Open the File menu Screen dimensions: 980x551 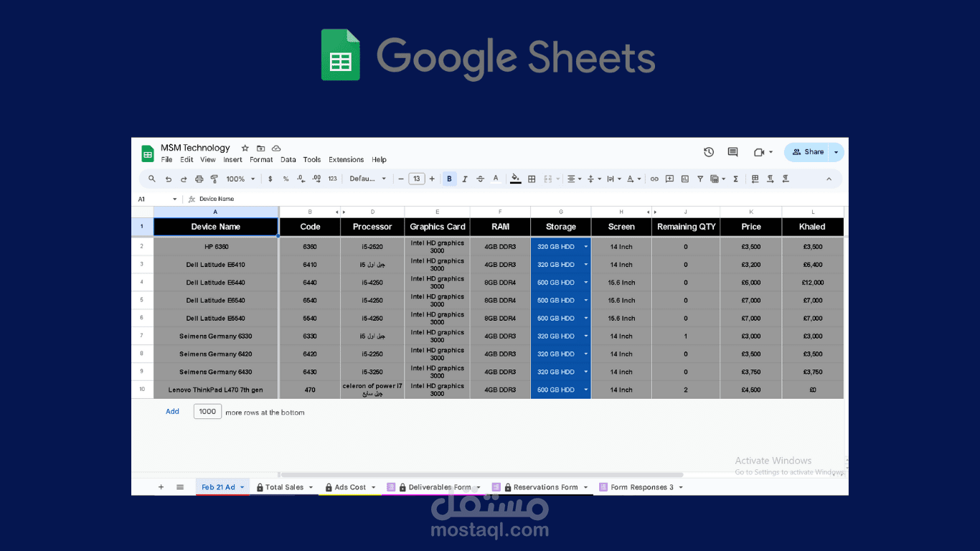click(166, 160)
